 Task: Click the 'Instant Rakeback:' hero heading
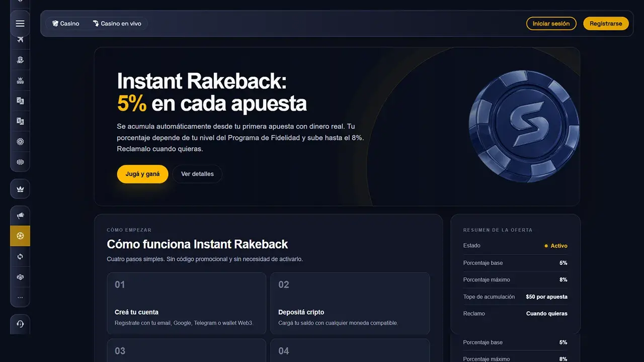[201, 81]
